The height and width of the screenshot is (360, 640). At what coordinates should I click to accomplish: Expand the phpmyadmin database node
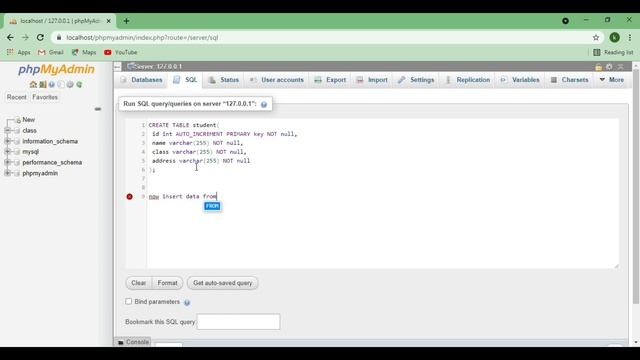tap(7, 173)
